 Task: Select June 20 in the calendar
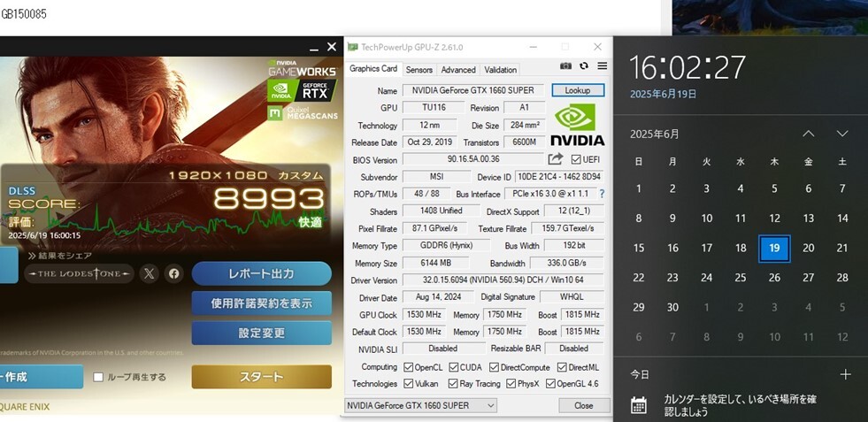click(x=809, y=248)
